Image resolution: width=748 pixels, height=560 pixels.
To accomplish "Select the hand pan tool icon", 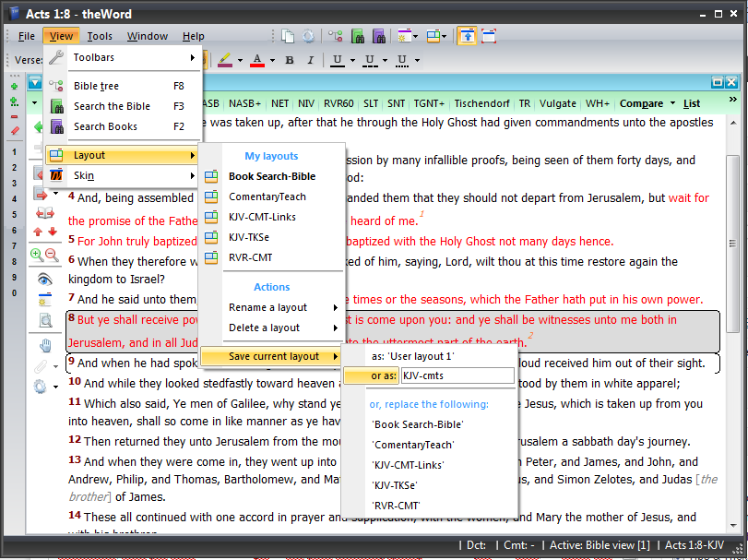I will pyautogui.click(x=45, y=345).
